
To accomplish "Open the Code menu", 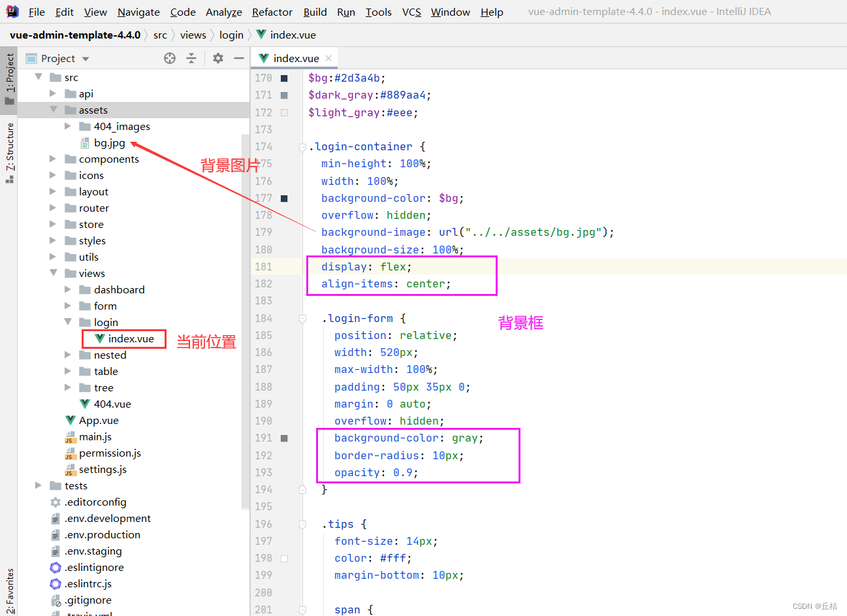I will (x=183, y=12).
